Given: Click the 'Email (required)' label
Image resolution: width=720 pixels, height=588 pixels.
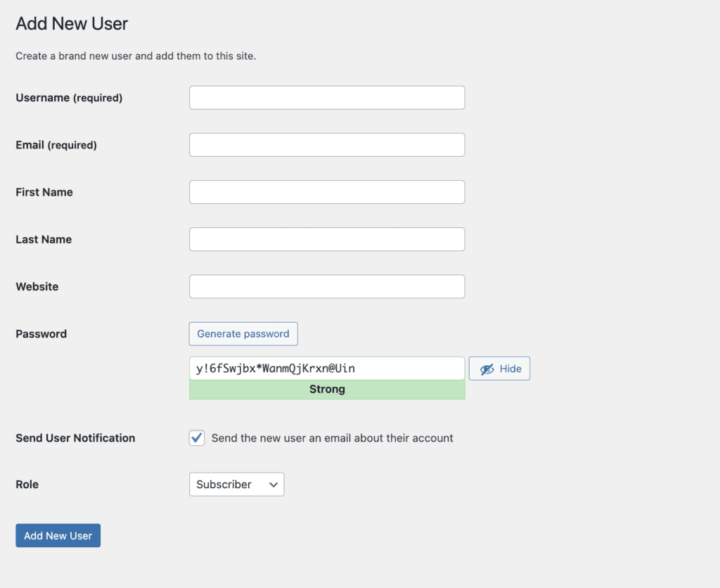Looking at the screenshot, I should click(x=56, y=145).
